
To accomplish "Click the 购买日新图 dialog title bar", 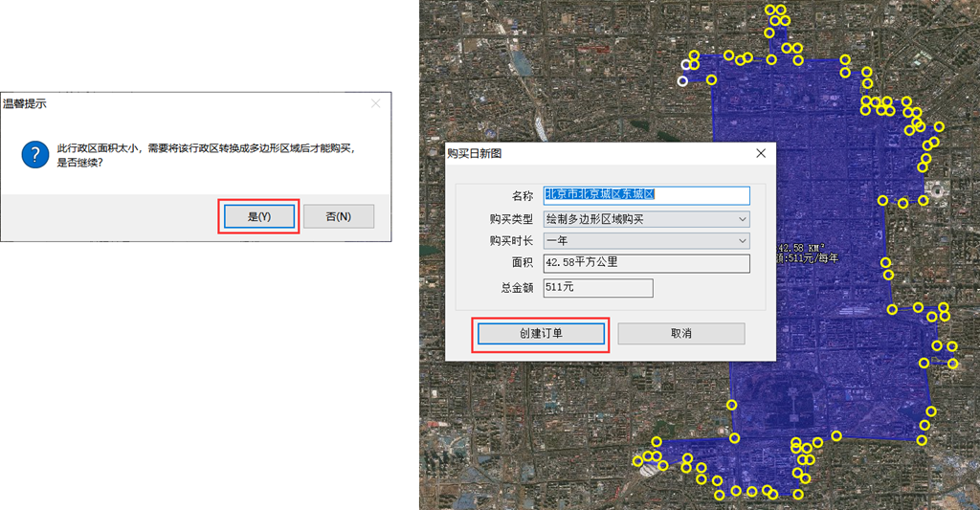I will pos(600,154).
